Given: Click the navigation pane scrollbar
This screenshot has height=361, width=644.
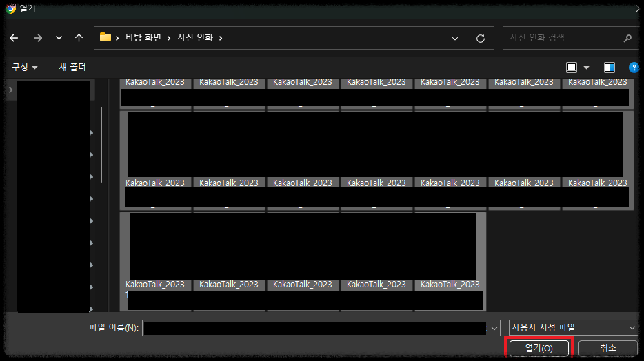Looking at the screenshot, I should (x=101, y=145).
